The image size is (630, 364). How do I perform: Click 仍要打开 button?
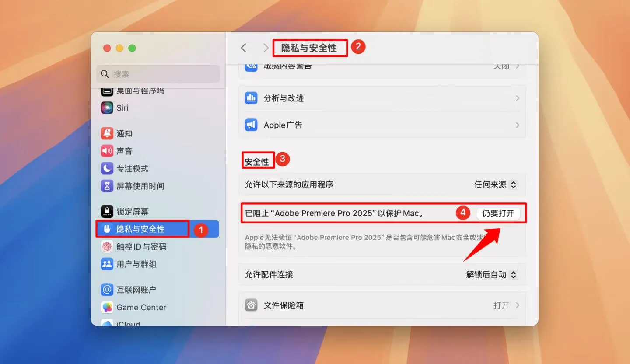[498, 213]
